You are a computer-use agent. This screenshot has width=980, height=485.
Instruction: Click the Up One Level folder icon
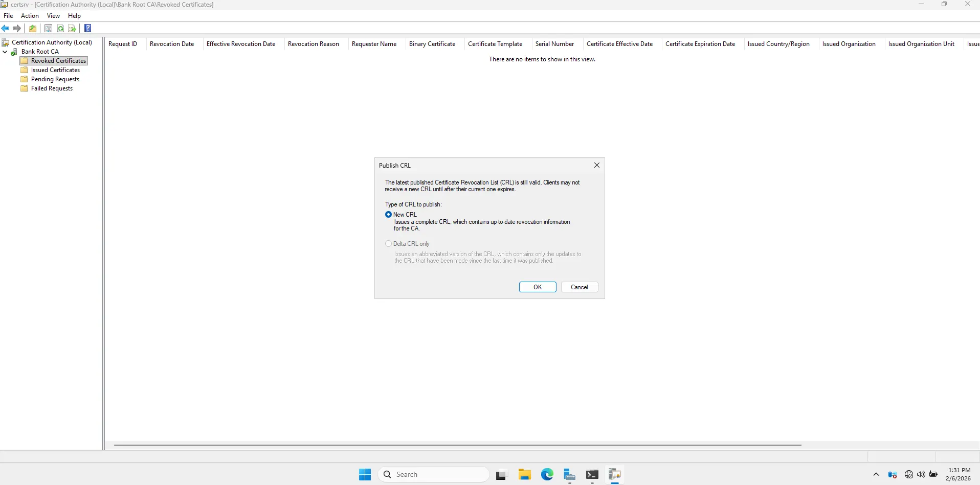point(33,29)
